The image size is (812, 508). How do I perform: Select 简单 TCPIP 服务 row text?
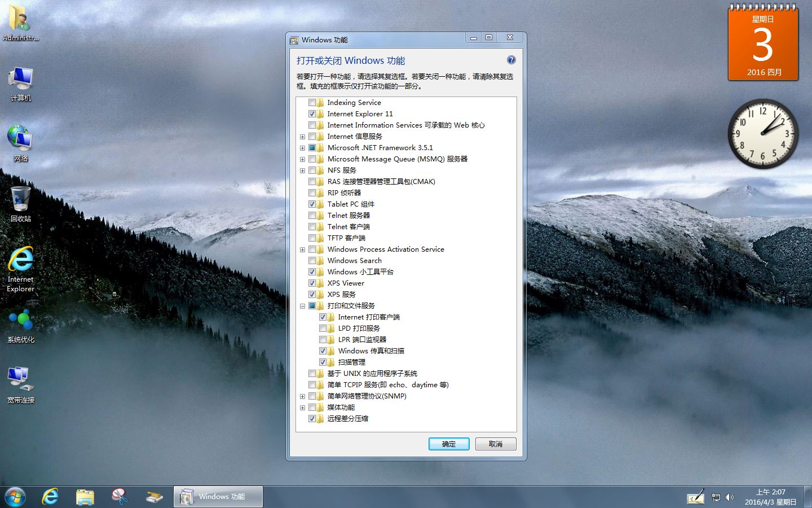388,384
